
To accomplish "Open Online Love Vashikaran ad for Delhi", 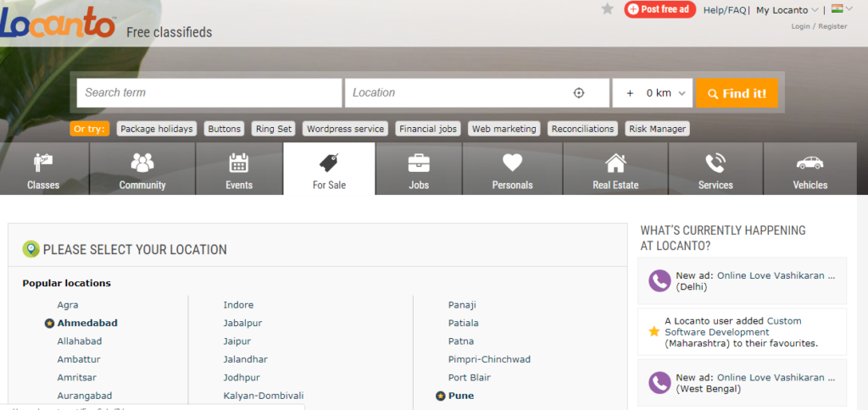I will 776,275.
